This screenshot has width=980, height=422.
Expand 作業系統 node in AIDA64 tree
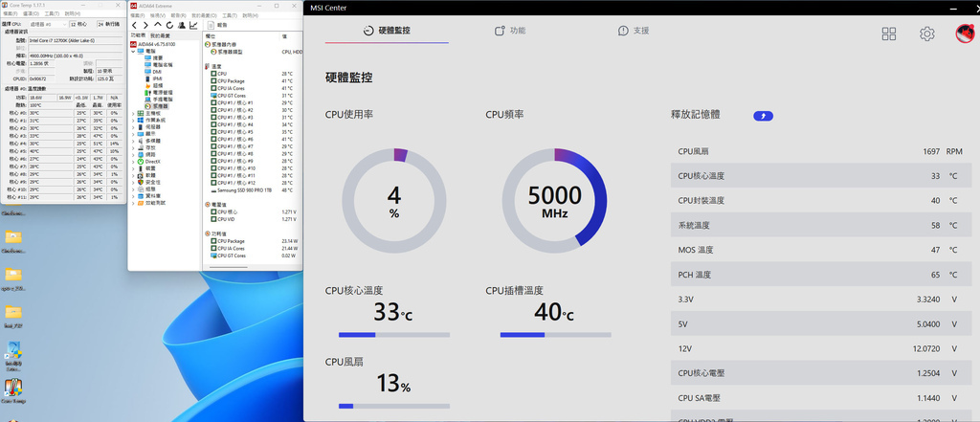132,120
